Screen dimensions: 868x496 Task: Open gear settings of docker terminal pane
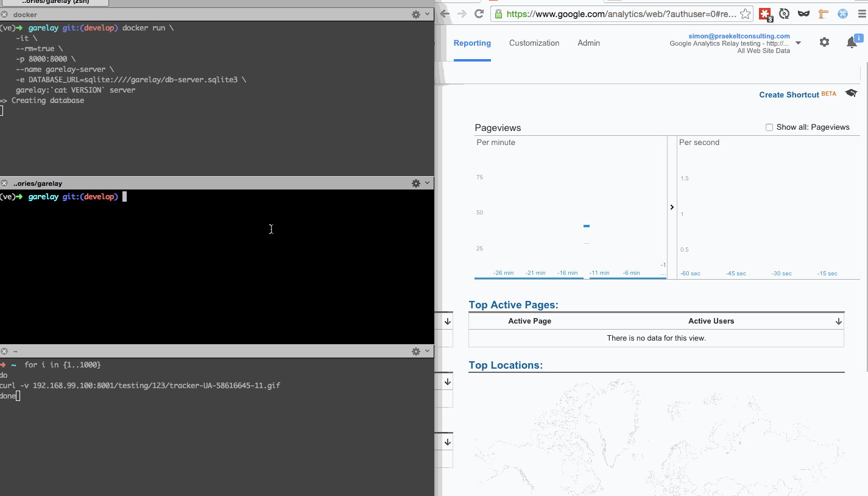[416, 15]
